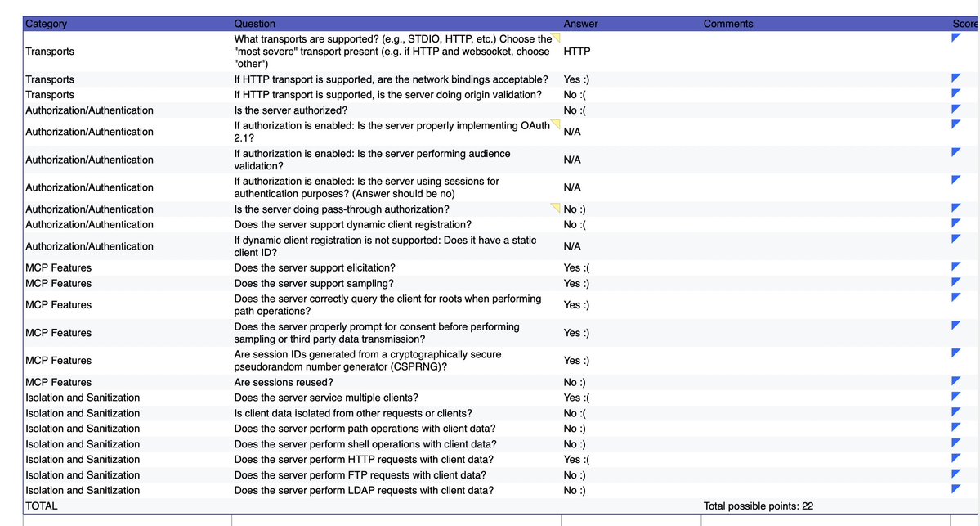Select the empty Comments cell in the elicitation row
This screenshot has height=526, width=980.
click(826, 267)
